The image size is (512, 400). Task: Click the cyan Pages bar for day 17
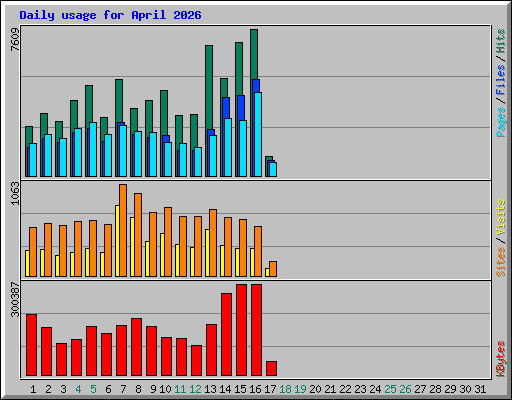tap(273, 169)
